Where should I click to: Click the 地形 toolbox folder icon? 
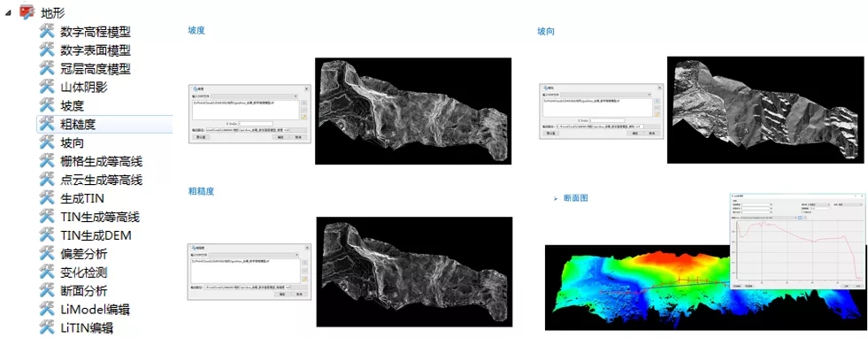click(x=27, y=12)
